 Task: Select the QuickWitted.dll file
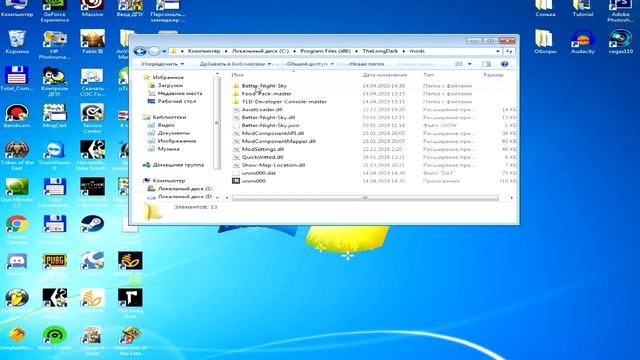pos(262,157)
